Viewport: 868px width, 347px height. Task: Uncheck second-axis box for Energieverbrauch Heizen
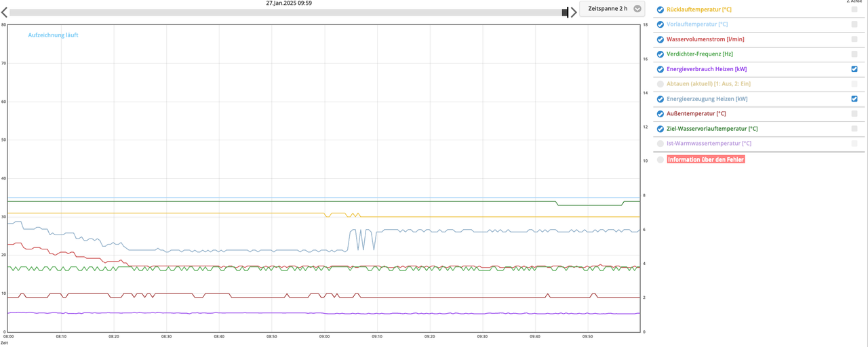[854, 69]
